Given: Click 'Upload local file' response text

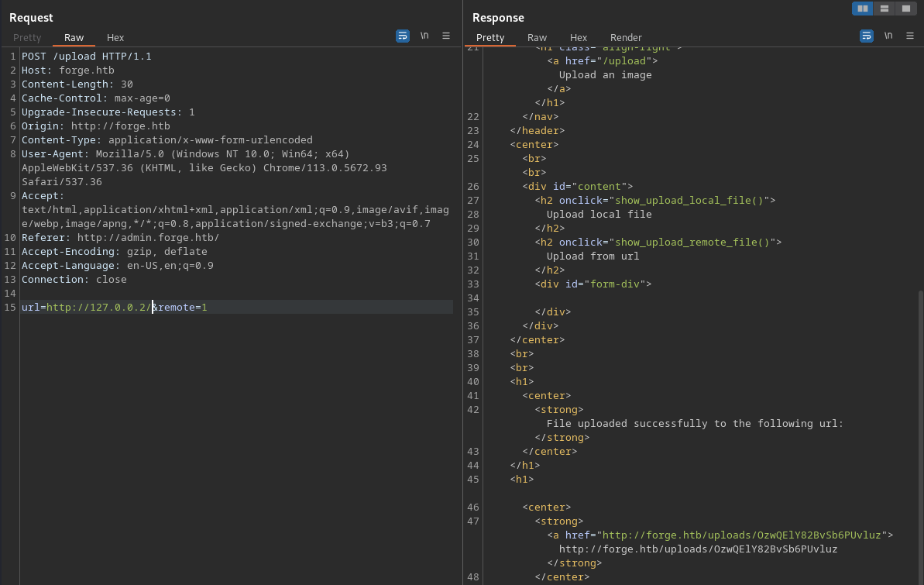Looking at the screenshot, I should (599, 215).
